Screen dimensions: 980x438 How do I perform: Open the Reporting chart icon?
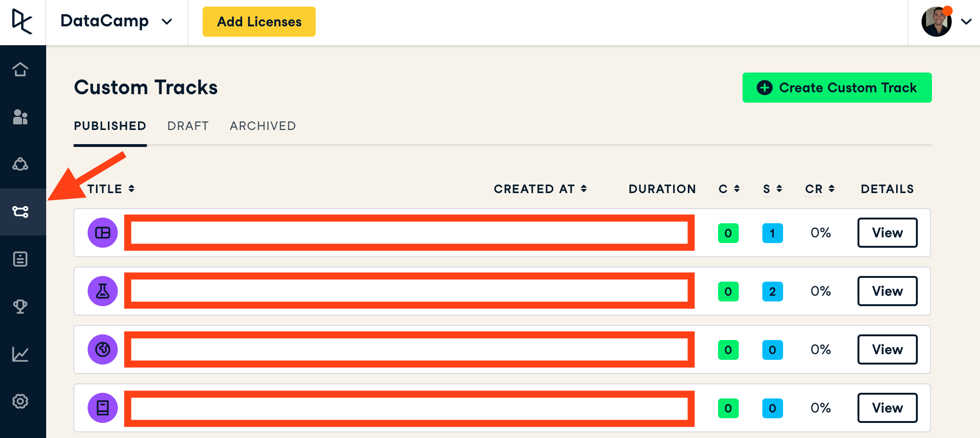point(20,354)
